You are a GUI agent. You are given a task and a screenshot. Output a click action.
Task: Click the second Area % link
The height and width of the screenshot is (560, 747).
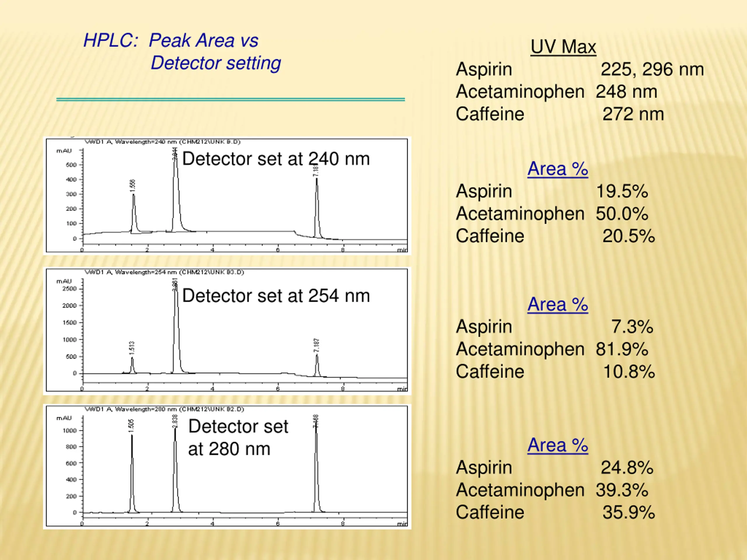click(x=558, y=304)
